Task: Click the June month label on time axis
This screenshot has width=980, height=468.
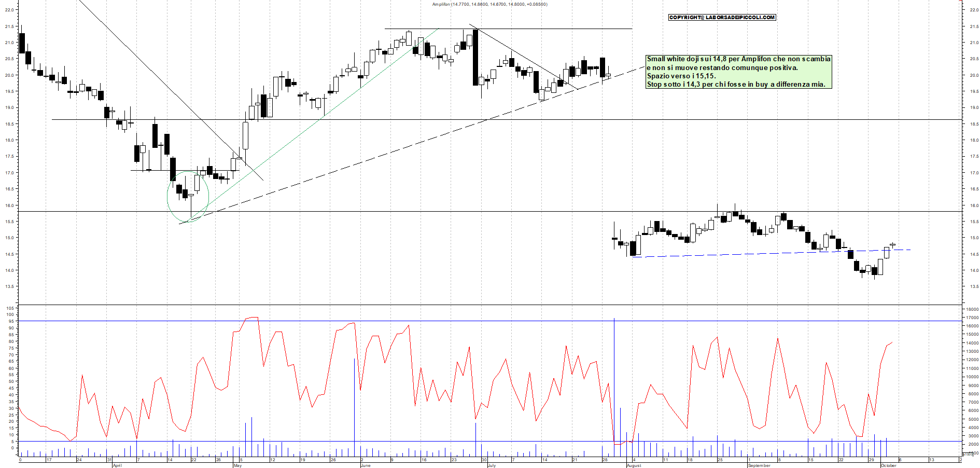Action: (366, 465)
